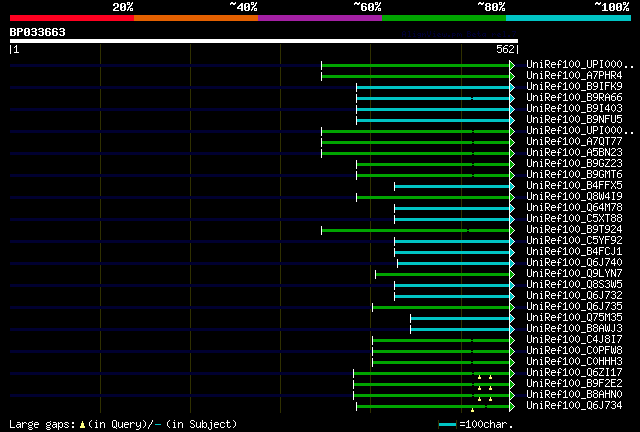
Task: Open hit UniRef100_A7QT77
Action: (574, 142)
